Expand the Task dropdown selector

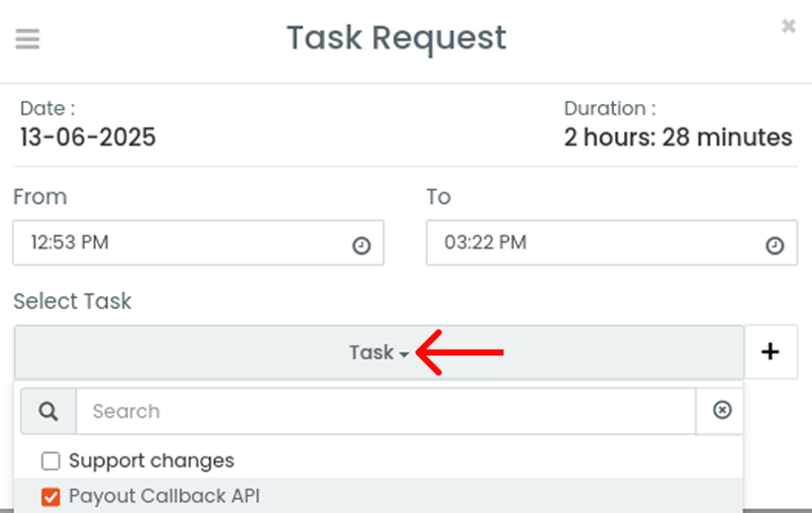click(x=379, y=353)
